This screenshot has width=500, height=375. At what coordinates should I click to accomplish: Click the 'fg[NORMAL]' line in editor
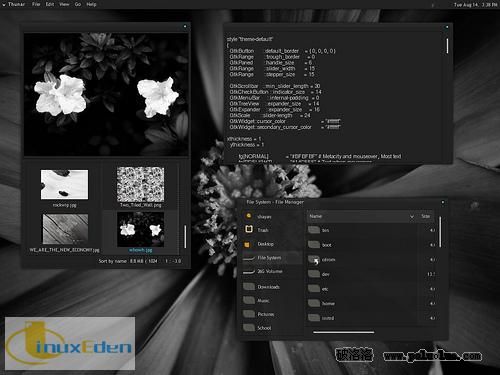(320, 156)
